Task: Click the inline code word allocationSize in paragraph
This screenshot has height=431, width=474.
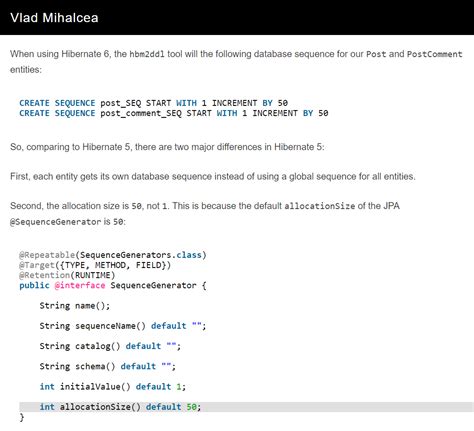Action: (x=320, y=206)
